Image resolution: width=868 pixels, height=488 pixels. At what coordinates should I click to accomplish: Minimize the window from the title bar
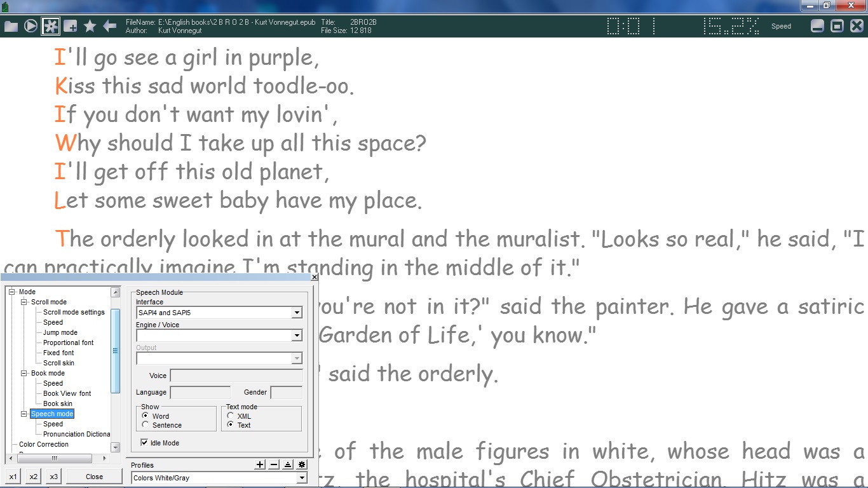click(x=809, y=6)
